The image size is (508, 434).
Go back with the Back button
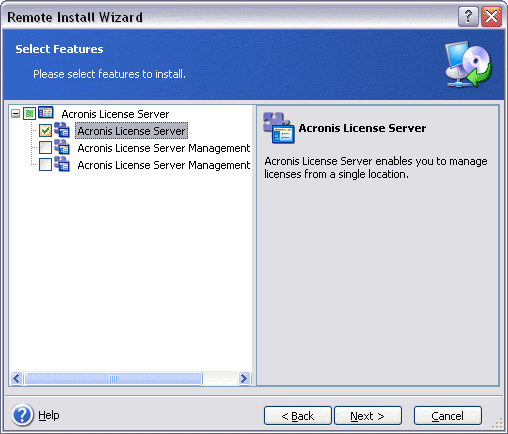(x=298, y=416)
